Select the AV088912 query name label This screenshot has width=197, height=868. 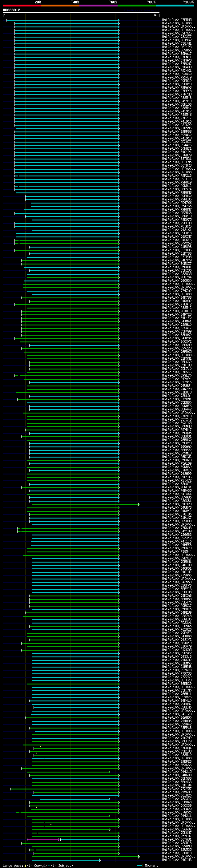coord(11,10)
